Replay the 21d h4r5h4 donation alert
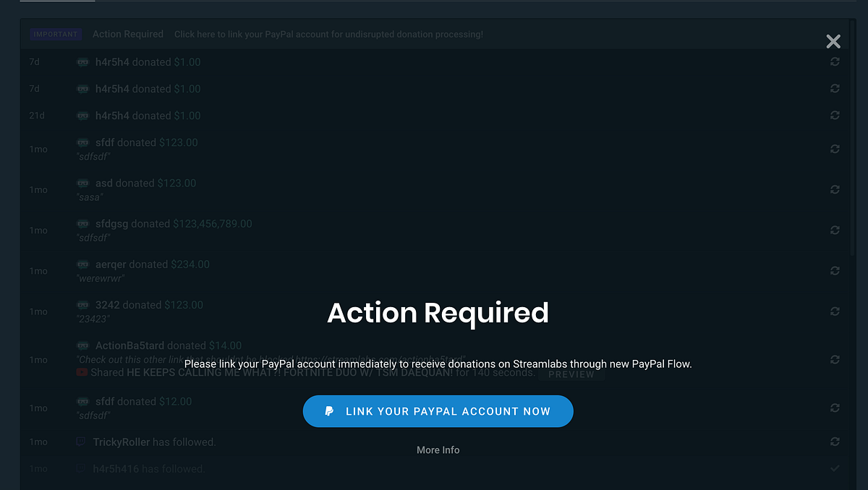 point(835,116)
